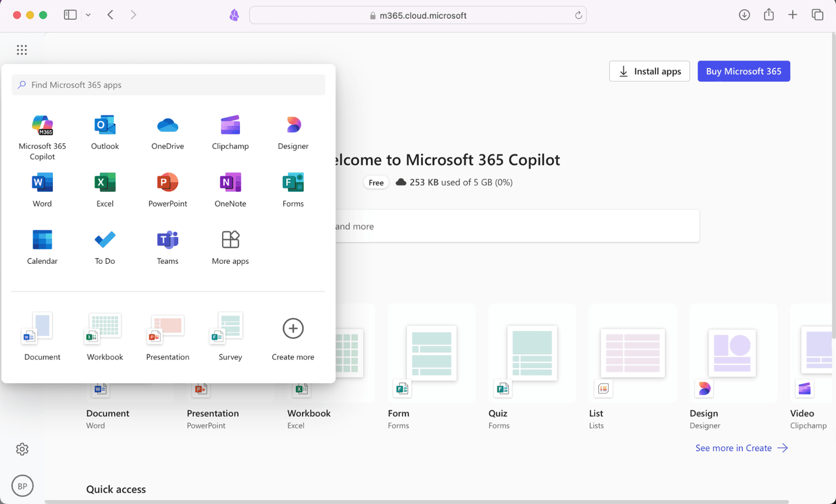
Task: Go back to previous page
Action: [110, 15]
